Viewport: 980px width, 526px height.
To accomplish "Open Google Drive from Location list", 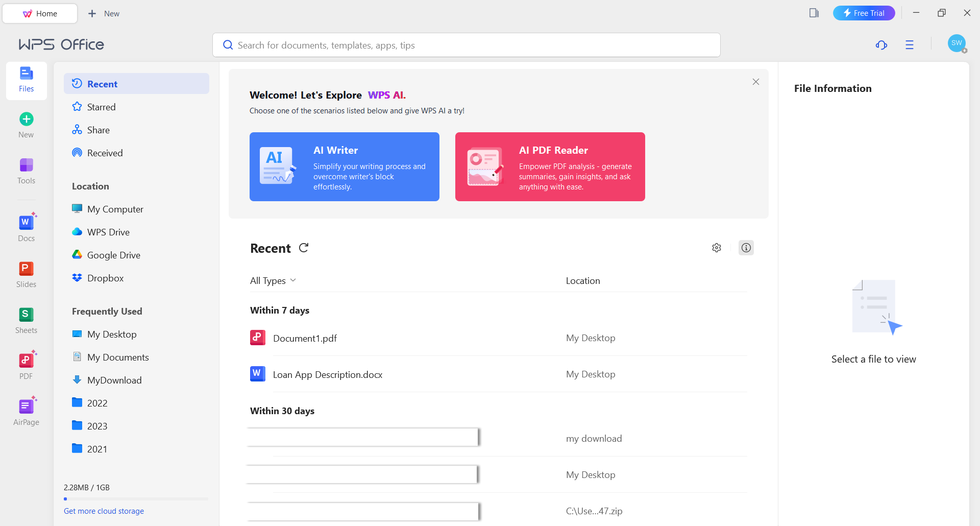I will [x=113, y=255].
